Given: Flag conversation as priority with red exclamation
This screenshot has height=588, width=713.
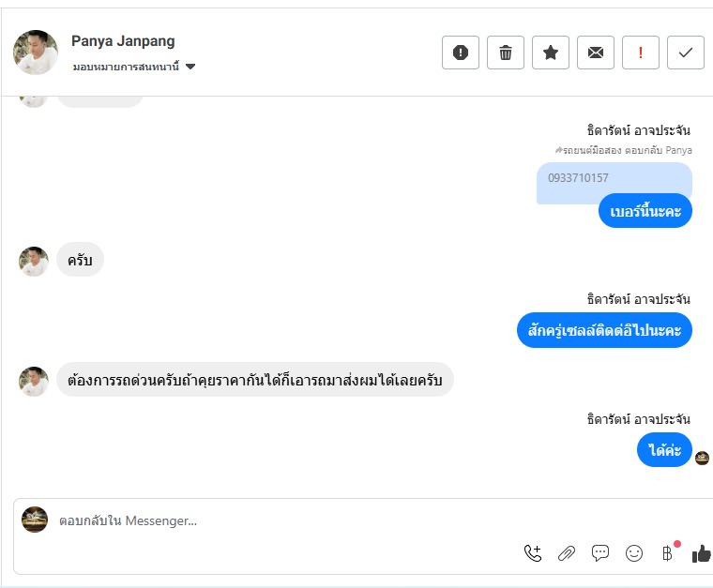Looking at the screenshot, I should point(641,53).
